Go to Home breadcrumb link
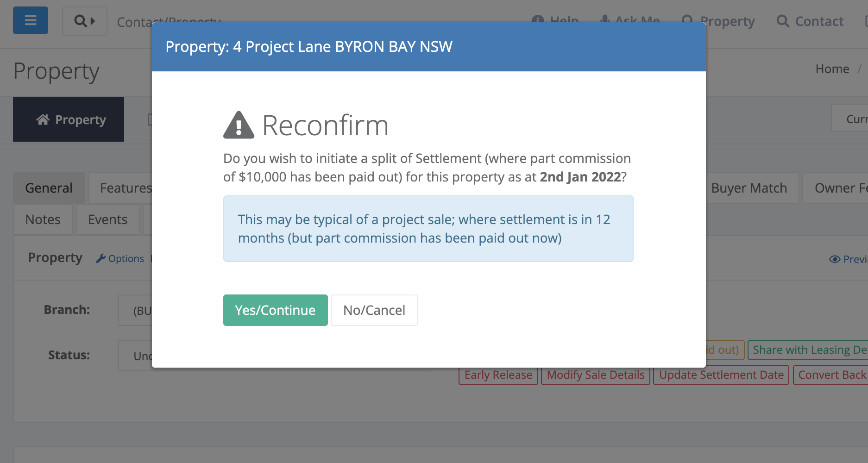 [x=832, y=69]
